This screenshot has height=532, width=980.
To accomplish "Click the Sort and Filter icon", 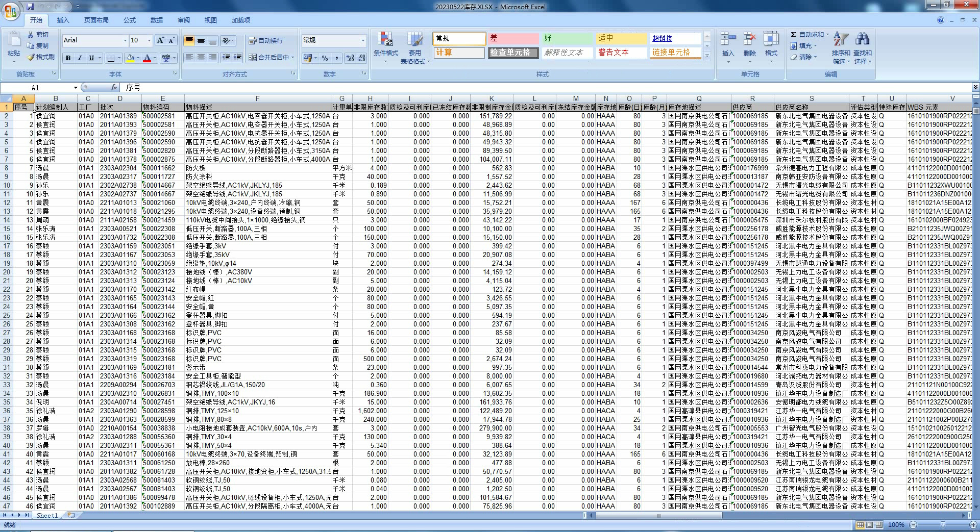I will [x=840, y=40].
